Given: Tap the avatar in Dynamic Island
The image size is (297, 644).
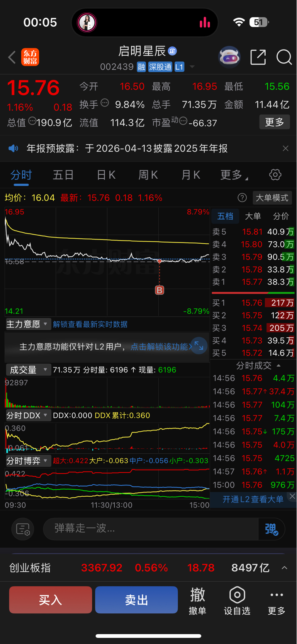Looking at the screenshot, I should point(87,22).
